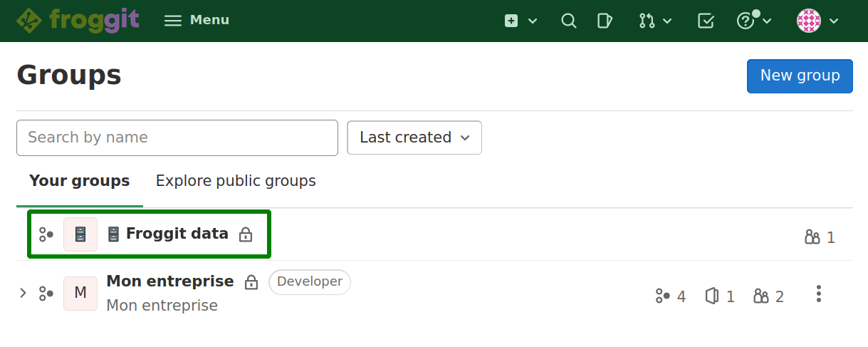The height and width of the screenshot is (347, 868).
Task: Click the Mon entreprise M avatar
Action: pos(80,294)
